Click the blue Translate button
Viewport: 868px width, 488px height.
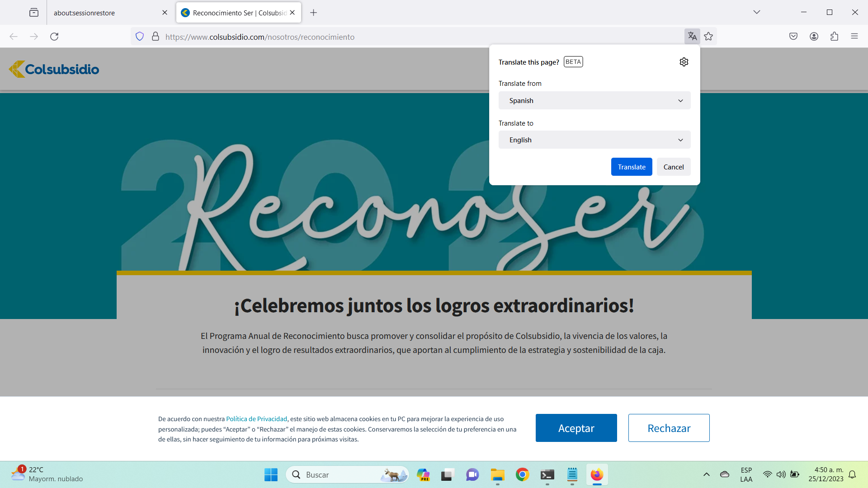pyautogui.click(x=631, y=167)
